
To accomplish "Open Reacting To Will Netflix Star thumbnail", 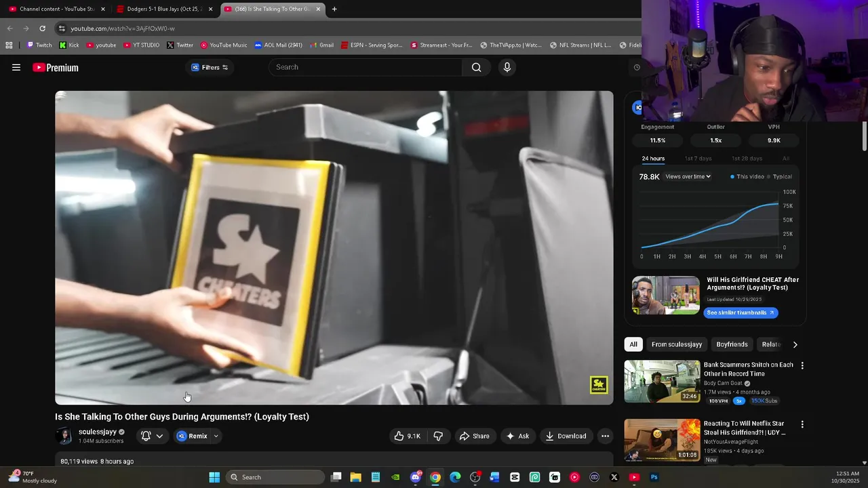I will pyautogui.click(x=662, y=440).
